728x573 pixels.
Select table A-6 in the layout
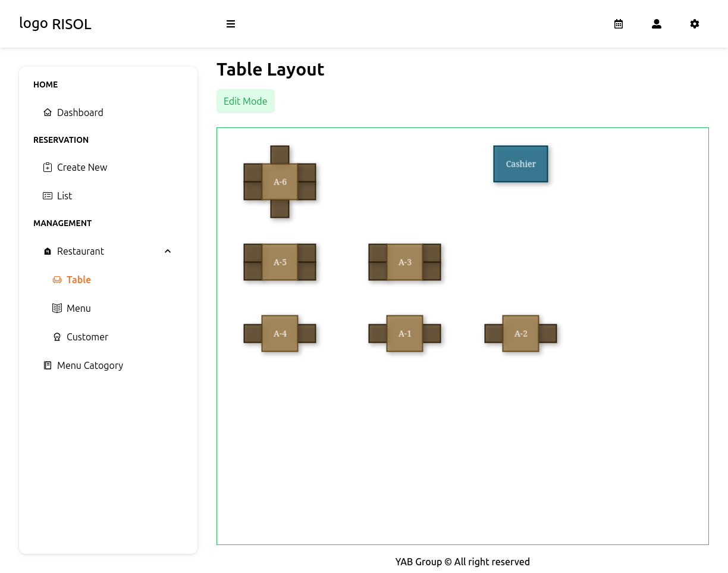pyautogui.click(x=280, y=182)
